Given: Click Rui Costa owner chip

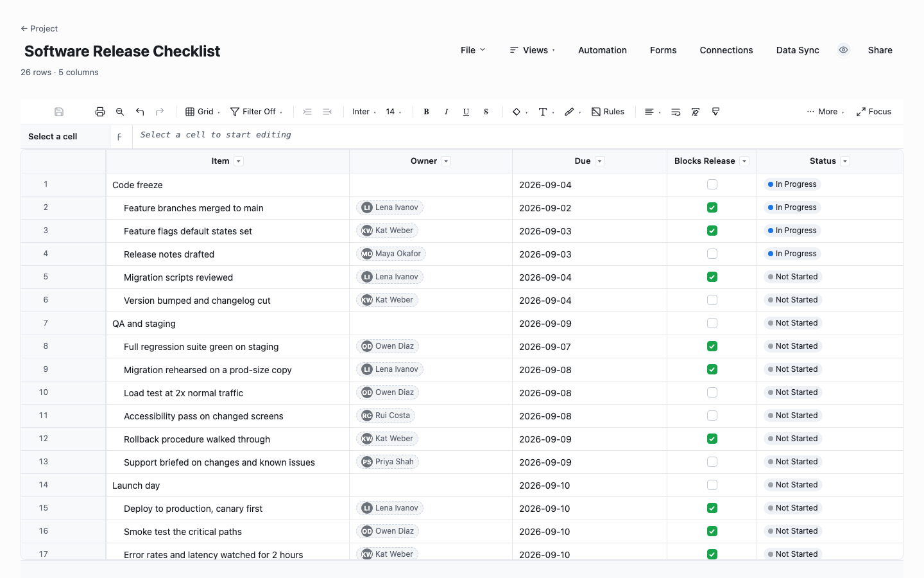Looking at the screenshot, I should tap(386, 416).
